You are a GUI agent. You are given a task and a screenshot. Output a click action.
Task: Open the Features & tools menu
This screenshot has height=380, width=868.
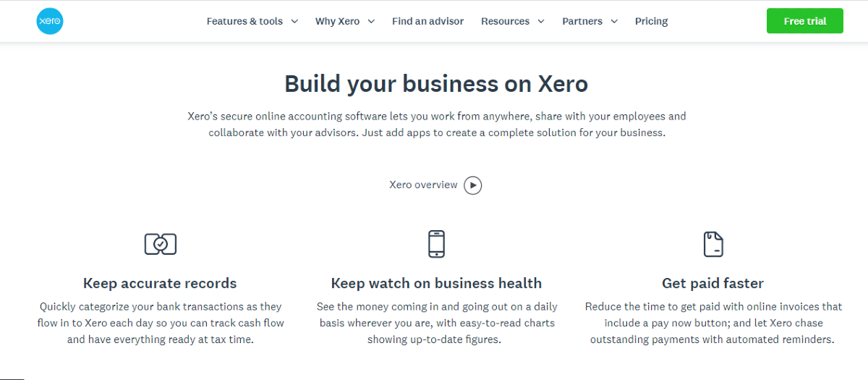point(244,21)
